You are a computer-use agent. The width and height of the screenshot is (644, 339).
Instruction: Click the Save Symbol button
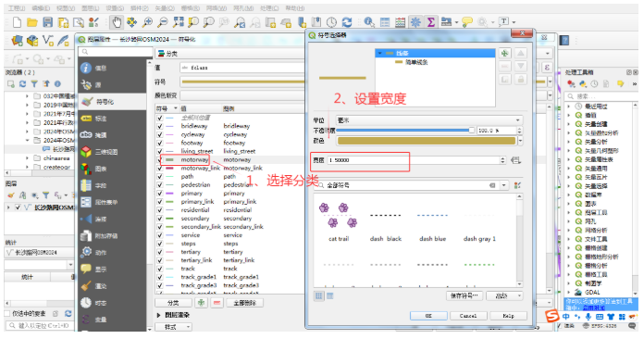pyautogui.click(x=464, y=295)
